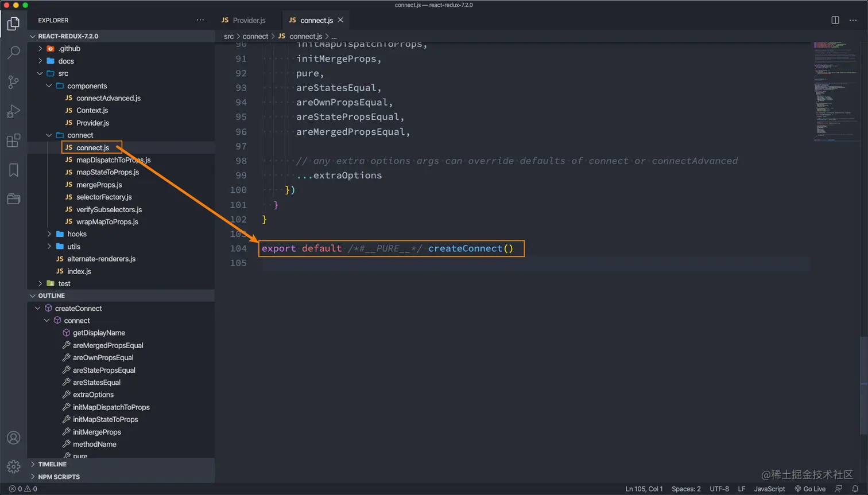Open the Extensions view
Screen dimensions: 868x495
(x=13, y=141)
